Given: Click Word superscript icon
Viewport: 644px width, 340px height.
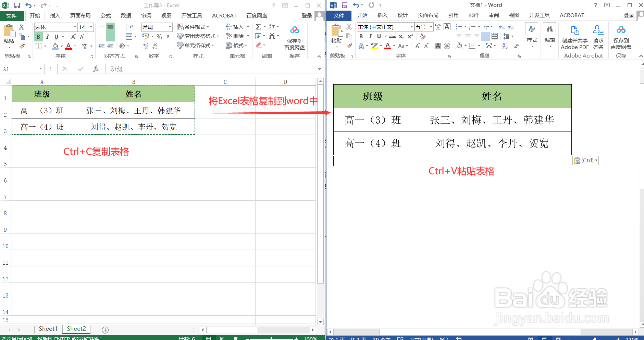Looking at the screenshot, I should pos(410,36).
